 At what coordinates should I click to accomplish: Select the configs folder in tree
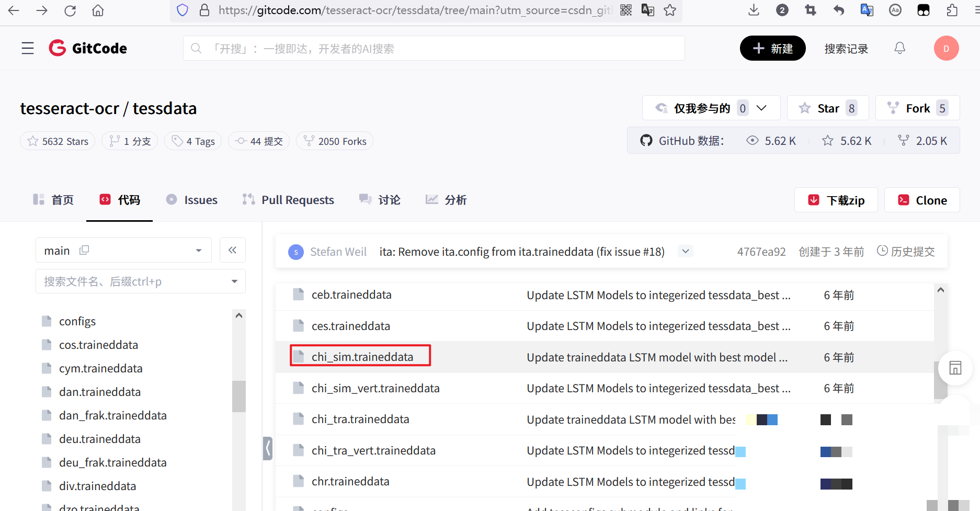pyautogui.click(x=77, y=321)
